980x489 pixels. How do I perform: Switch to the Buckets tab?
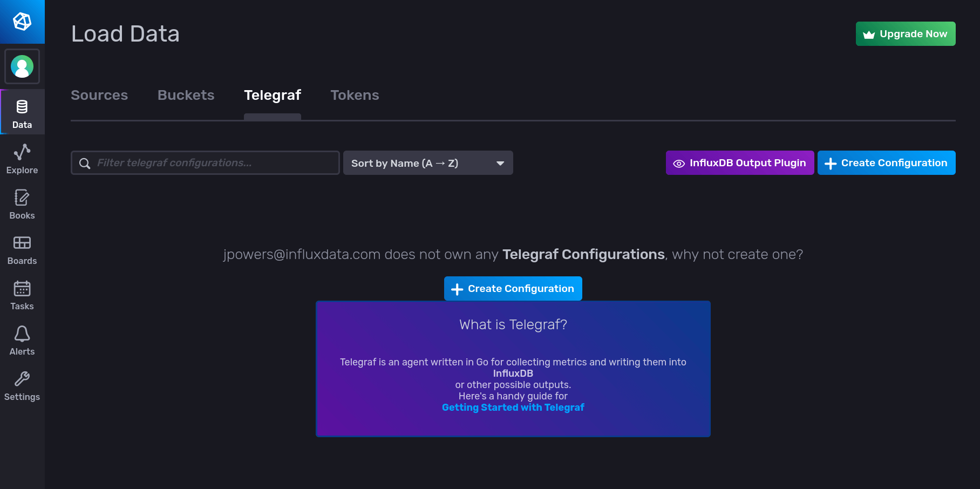click(x=186, y=95)
